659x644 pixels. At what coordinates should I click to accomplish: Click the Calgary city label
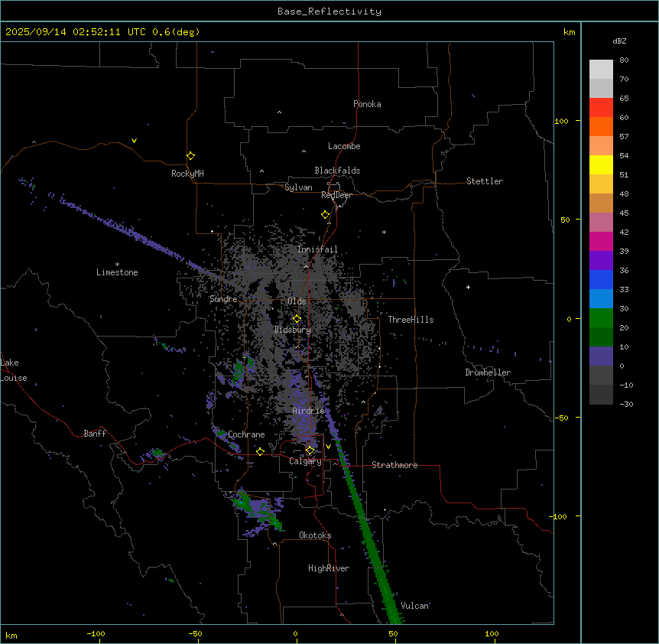click(305, 461)
